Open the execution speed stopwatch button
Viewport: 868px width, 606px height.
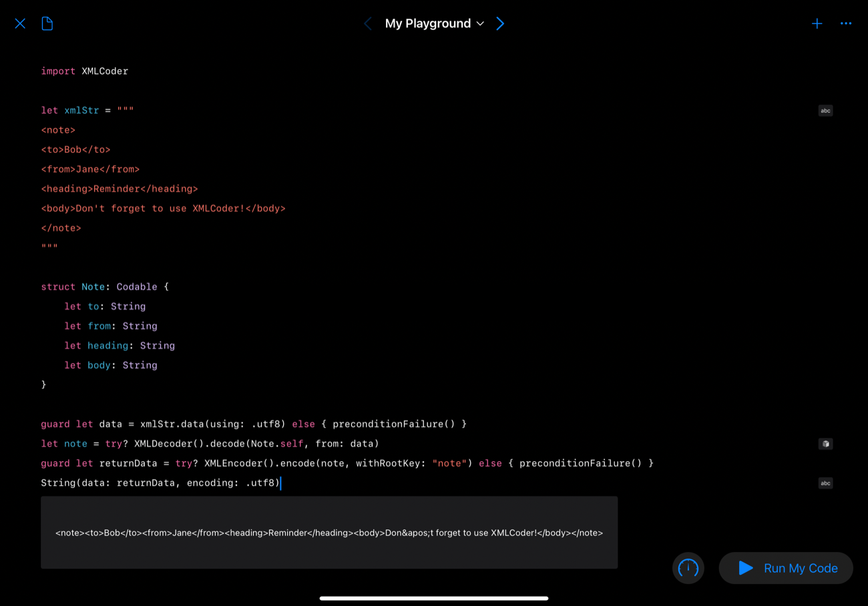click(x=688, y=568)
